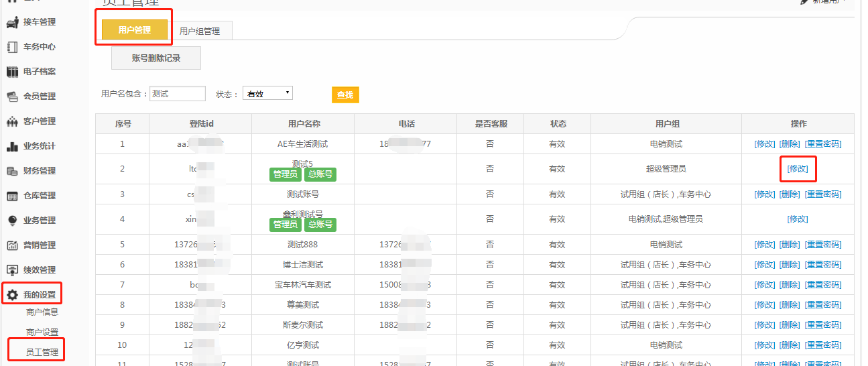Open 商户信息 under 我的设置
The width and height of the screenshot is (868, 366).
(x=42, y=312)
